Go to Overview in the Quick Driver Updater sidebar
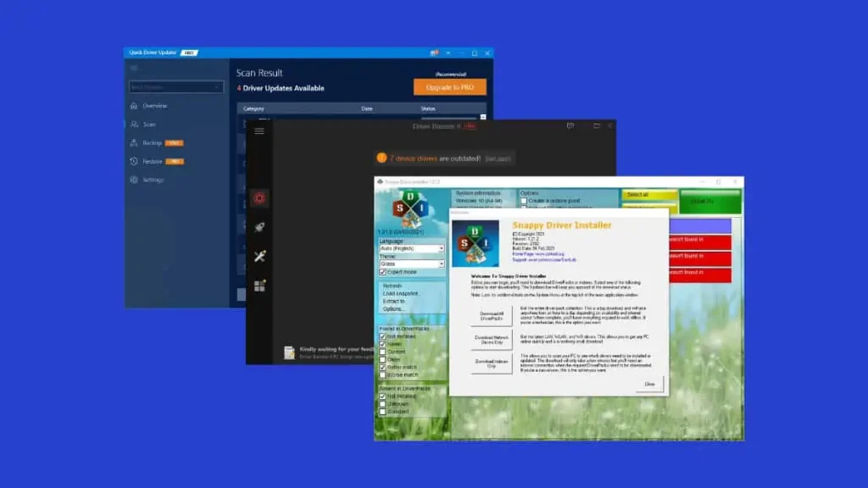 [x=154, y=106]
